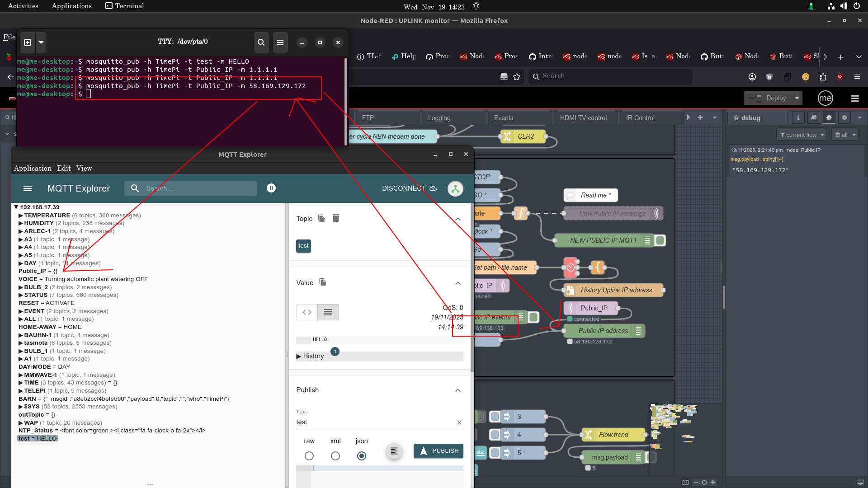Copy topic with the copy icon

(321, 218)
